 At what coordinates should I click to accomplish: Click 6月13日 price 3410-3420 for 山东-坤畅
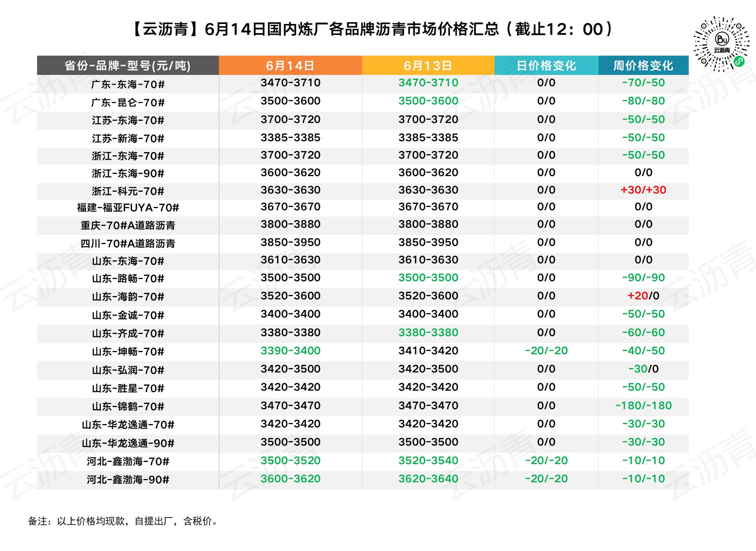[428, 351]
